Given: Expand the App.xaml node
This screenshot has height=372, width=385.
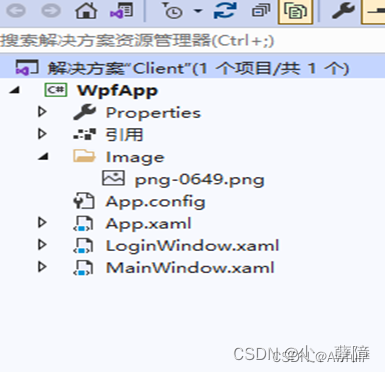Looking at the screenshot, I should [x=42, y=222].
